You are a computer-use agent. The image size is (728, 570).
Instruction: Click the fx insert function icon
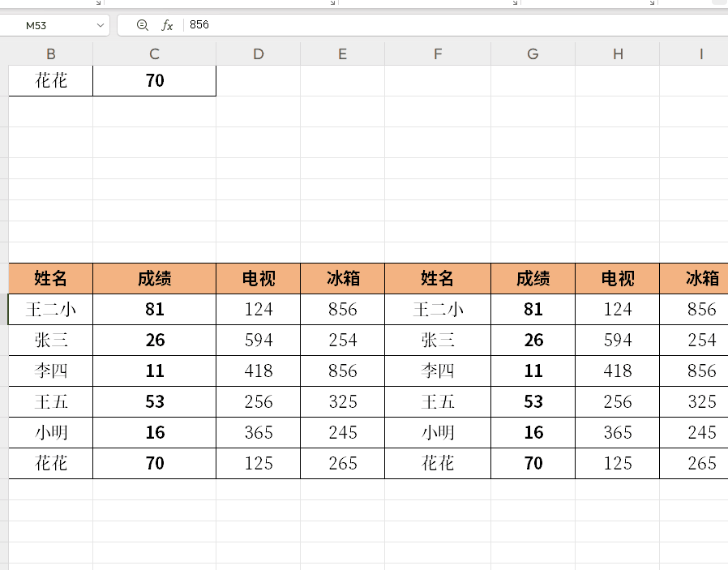click(x=167, y=25)
